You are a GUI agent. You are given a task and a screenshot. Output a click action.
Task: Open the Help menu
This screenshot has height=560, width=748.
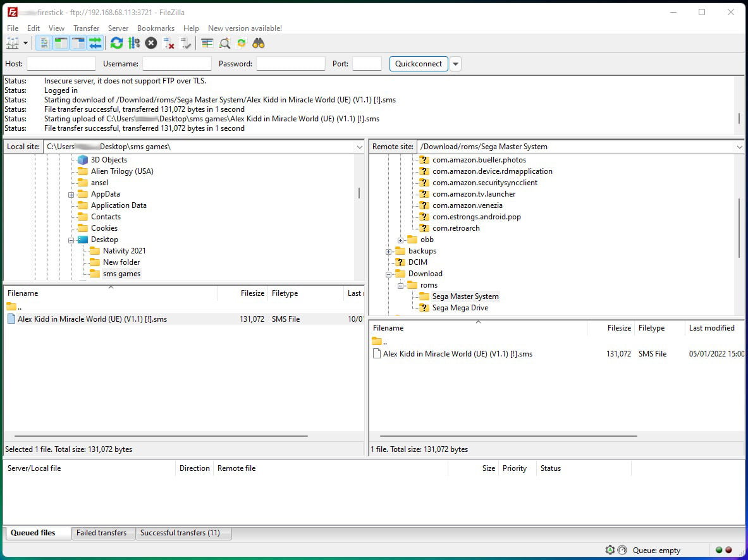191,28
